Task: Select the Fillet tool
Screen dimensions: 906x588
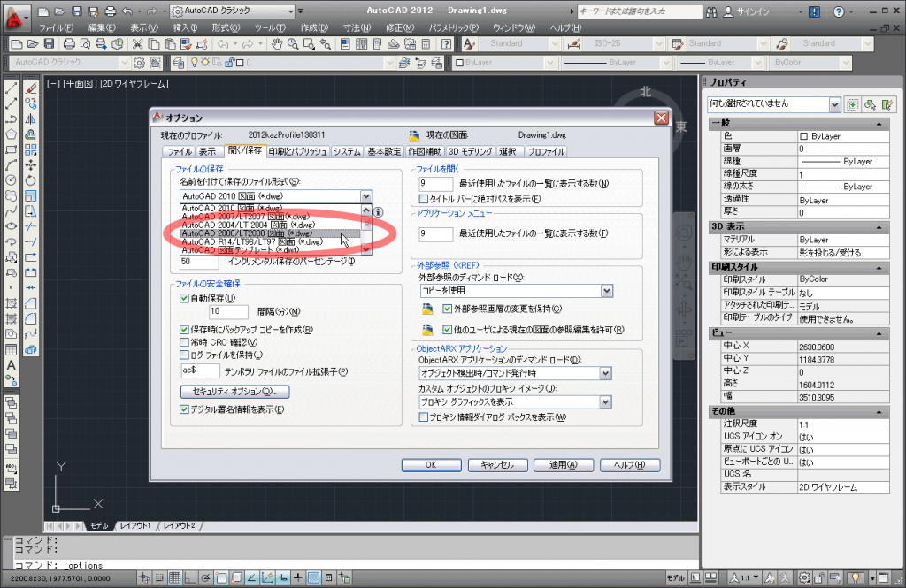Action: pos(31,318)
